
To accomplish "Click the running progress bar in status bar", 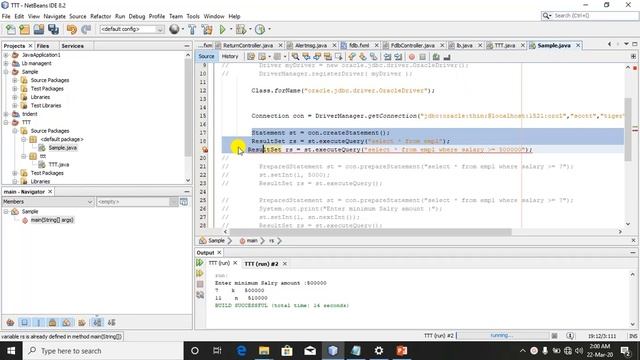I will pos(503,336).
